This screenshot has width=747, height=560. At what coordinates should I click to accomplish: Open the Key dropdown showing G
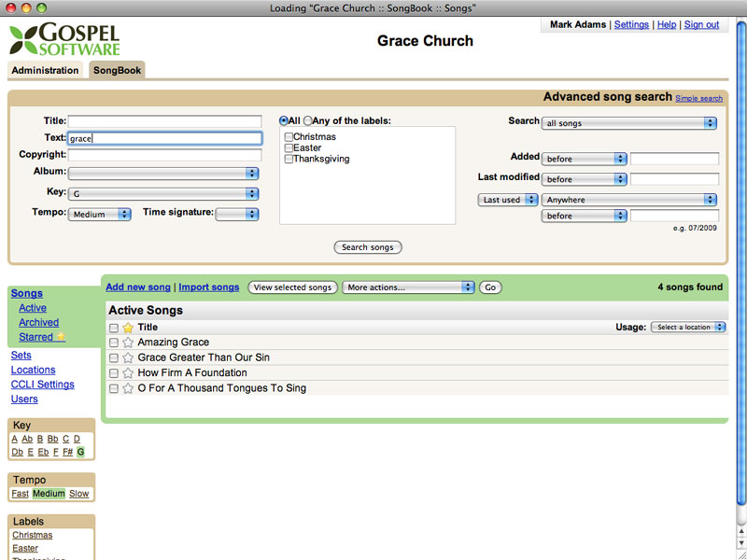(163, 193)
